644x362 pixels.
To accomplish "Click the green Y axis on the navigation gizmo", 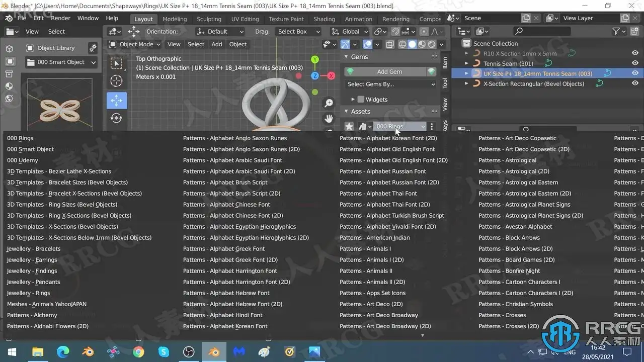I will pyautogui.click(x=315, y=60).
